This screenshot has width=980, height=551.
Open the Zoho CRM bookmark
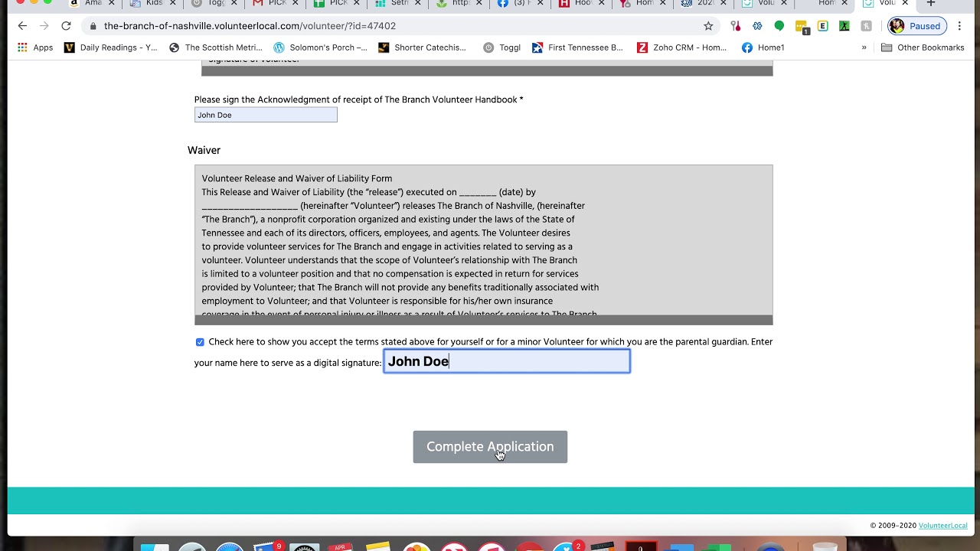tap(681, 47)
